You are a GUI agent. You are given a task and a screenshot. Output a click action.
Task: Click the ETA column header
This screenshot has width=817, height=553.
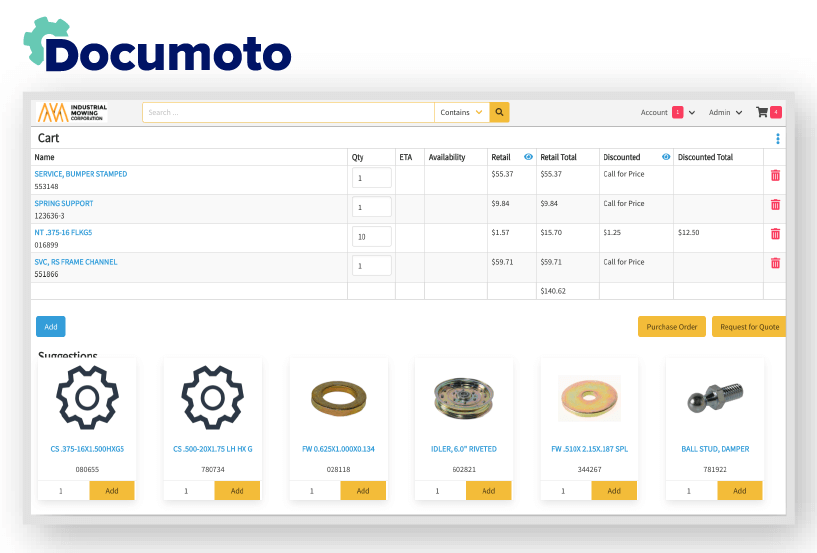(x=405, y=157)
